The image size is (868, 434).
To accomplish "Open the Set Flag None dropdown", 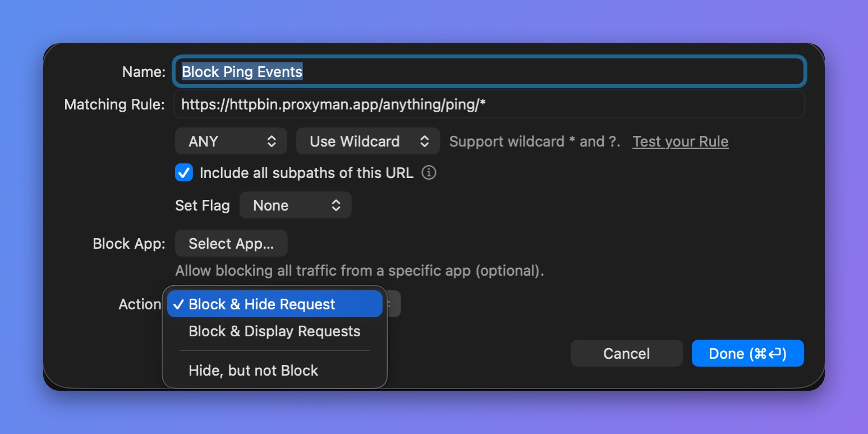I will tap(296, 205).
